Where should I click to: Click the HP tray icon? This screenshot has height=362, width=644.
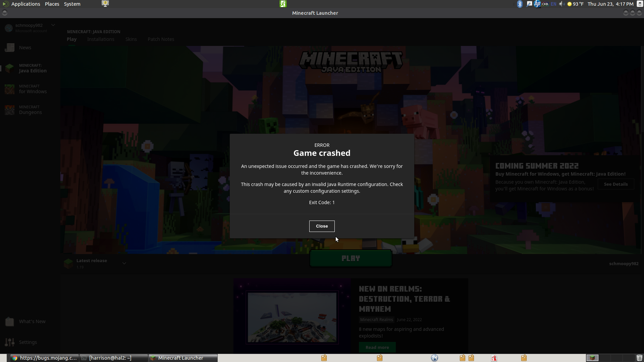537,4
